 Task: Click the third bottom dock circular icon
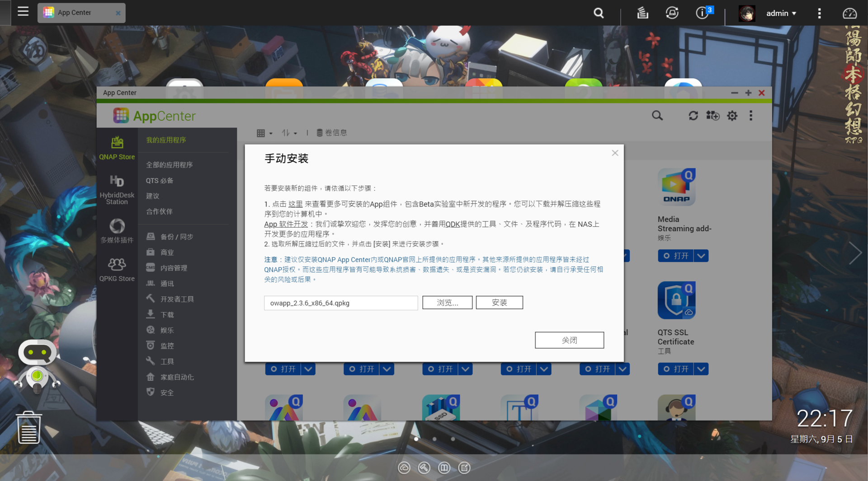(444, 468)
